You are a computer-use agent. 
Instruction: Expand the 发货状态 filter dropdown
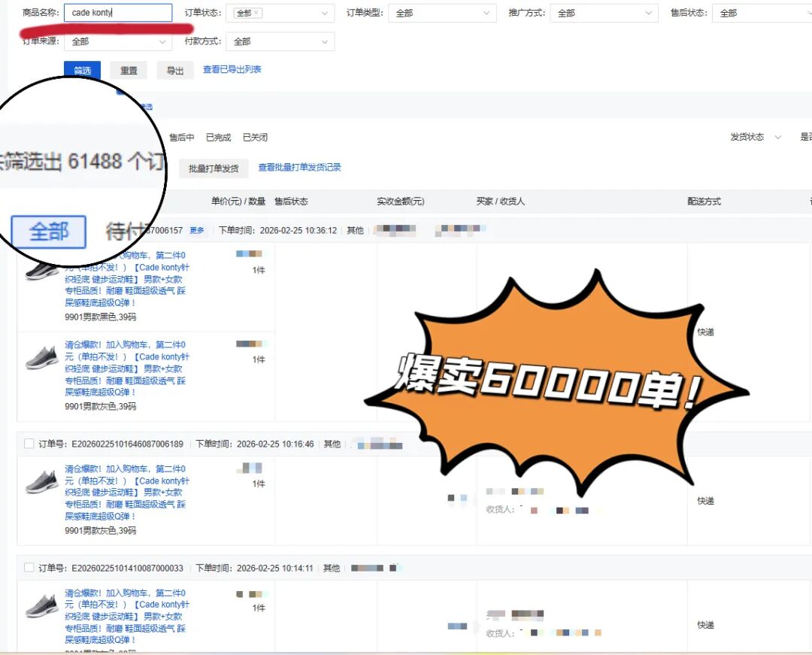click(755, 137)
